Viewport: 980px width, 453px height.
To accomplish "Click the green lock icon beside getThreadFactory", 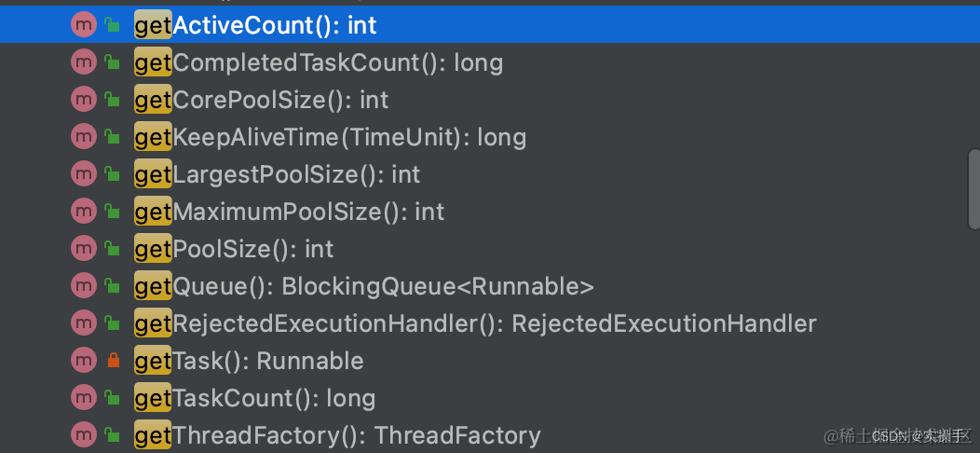I will [x=112, y=435].
